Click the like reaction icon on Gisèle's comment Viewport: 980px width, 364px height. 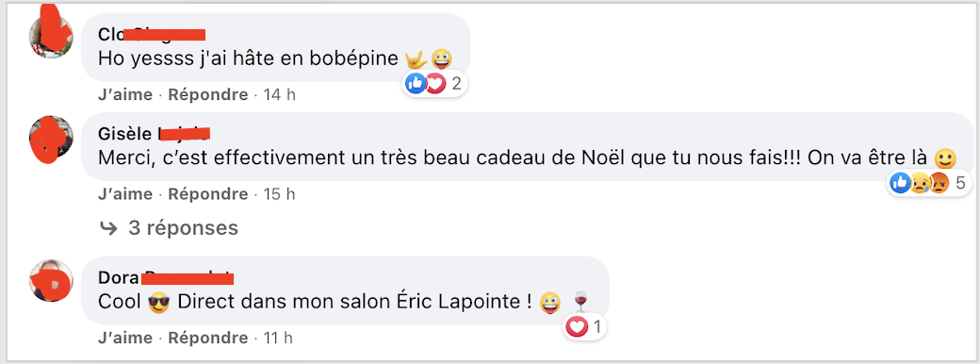click(900, 183)
